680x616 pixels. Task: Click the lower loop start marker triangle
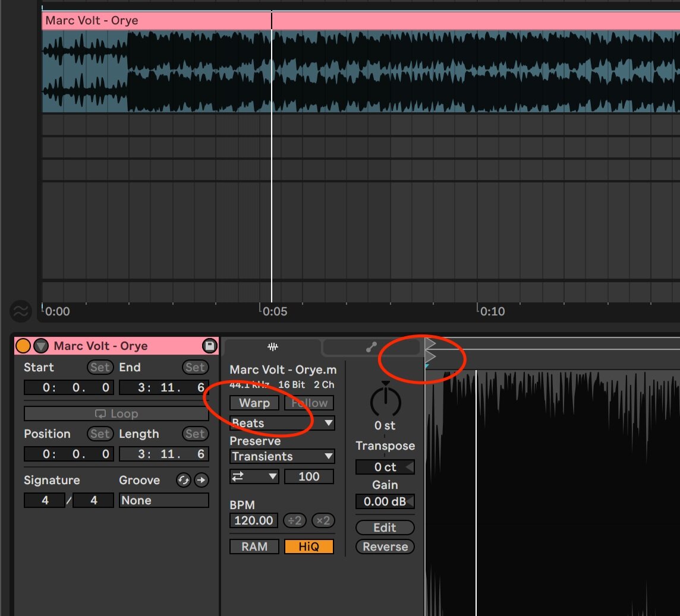click(430, 356)
